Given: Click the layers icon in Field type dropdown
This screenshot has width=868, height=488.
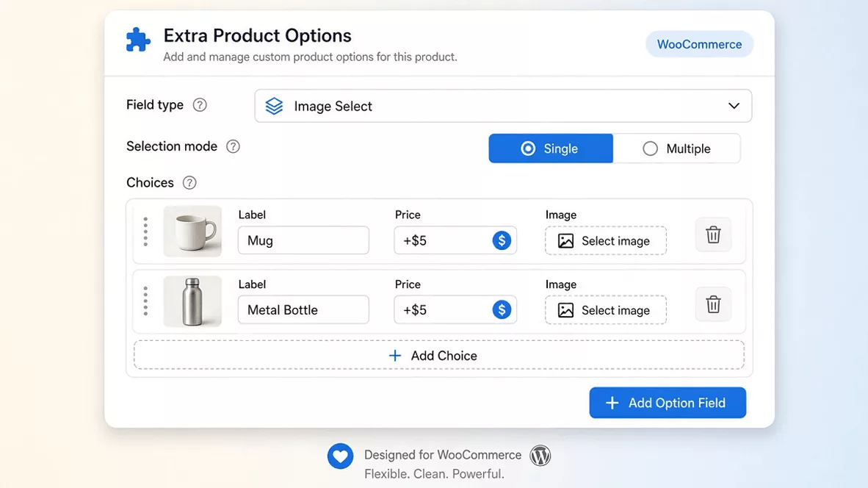Looking at the screenshot, I should click(274, 106).
